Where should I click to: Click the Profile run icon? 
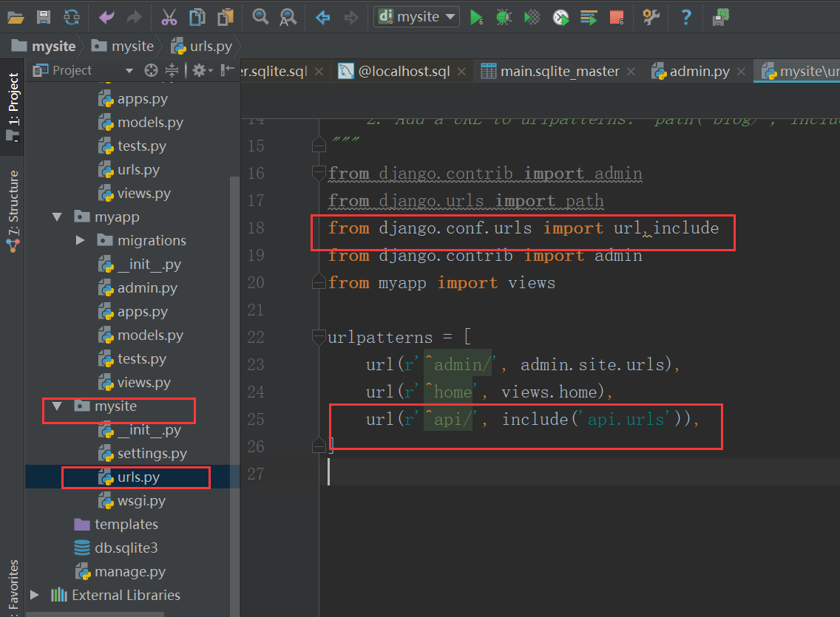560,17
